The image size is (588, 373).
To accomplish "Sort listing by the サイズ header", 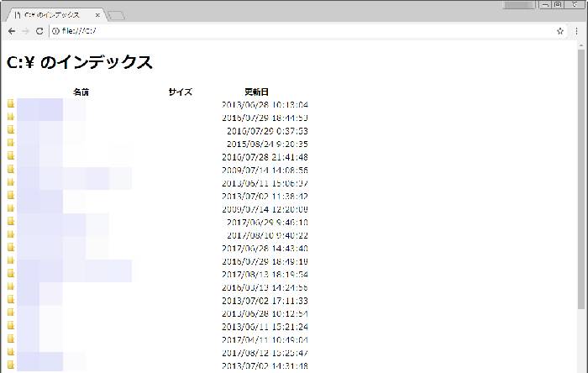I will (x=181, y=92).
